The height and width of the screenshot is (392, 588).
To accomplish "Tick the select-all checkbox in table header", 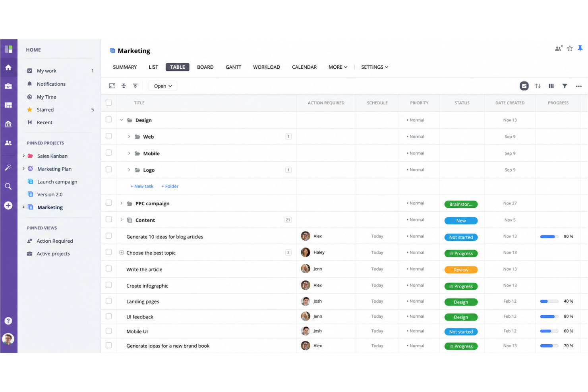I will coord(108,103).
